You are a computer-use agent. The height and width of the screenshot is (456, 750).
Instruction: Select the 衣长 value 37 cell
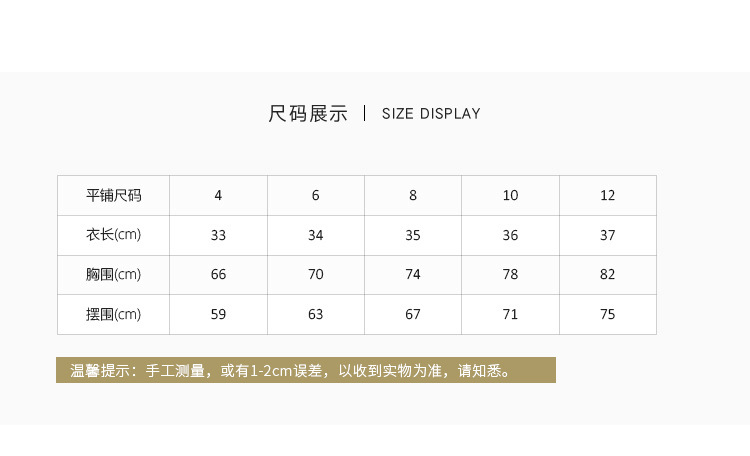pyautogui.click(x=608, y=235)
